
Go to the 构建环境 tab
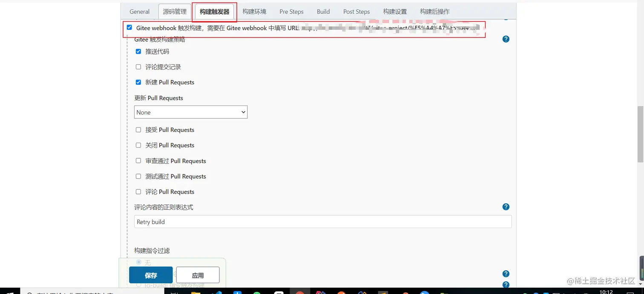click(254, 11)
